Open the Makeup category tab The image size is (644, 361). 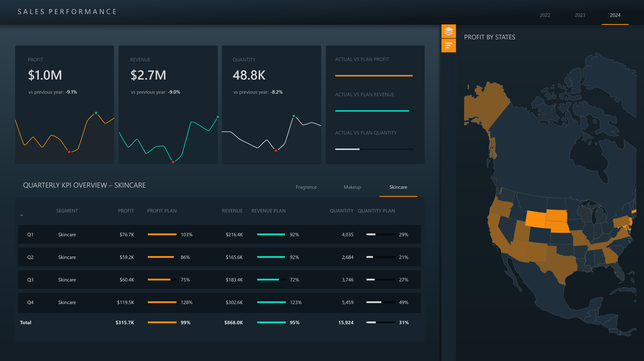tap(352, 187)
